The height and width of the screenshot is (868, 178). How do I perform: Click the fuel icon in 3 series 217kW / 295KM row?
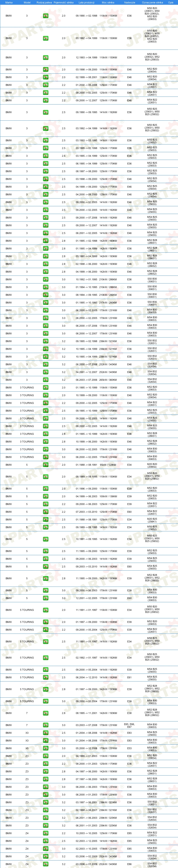(46, 303)
